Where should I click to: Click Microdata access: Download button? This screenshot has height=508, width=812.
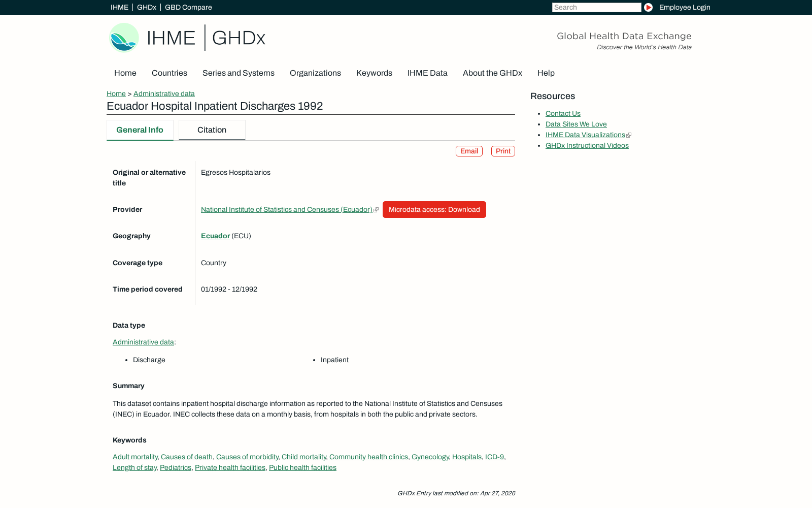coord(434,210)
